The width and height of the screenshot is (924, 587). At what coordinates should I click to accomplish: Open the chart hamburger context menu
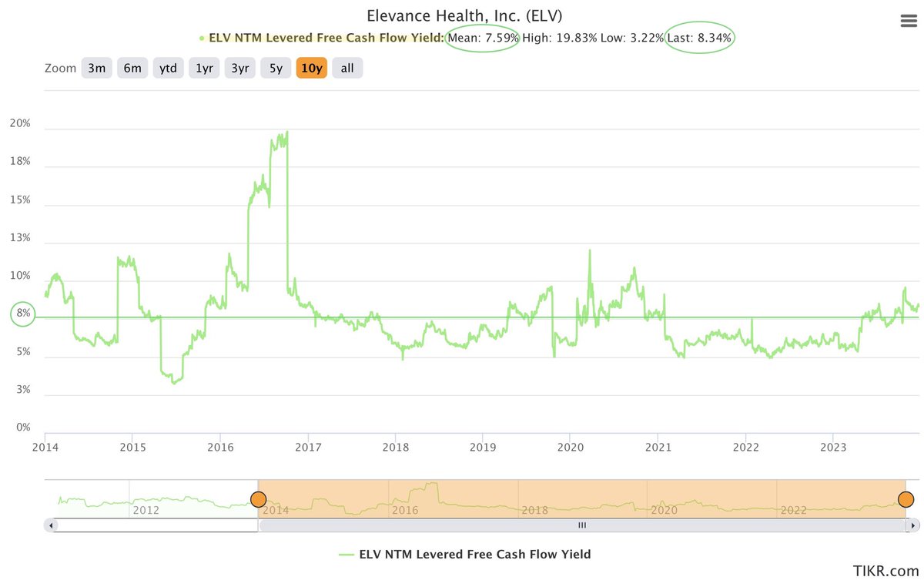tap(909, 21)
